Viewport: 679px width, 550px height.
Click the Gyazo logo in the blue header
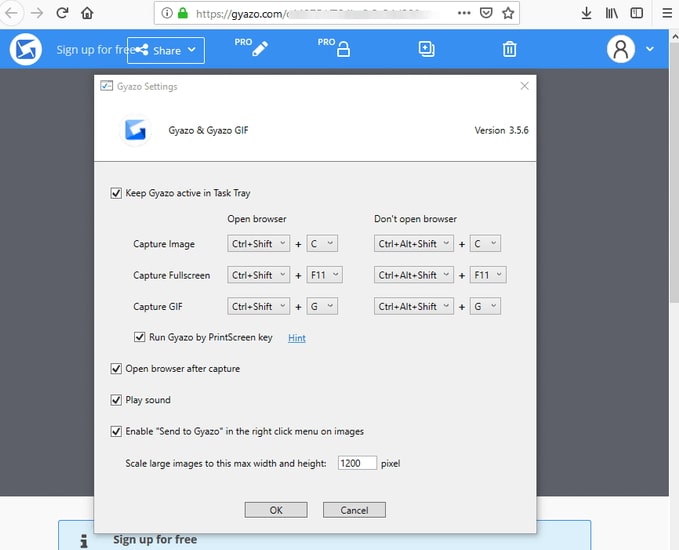point(26,49)
